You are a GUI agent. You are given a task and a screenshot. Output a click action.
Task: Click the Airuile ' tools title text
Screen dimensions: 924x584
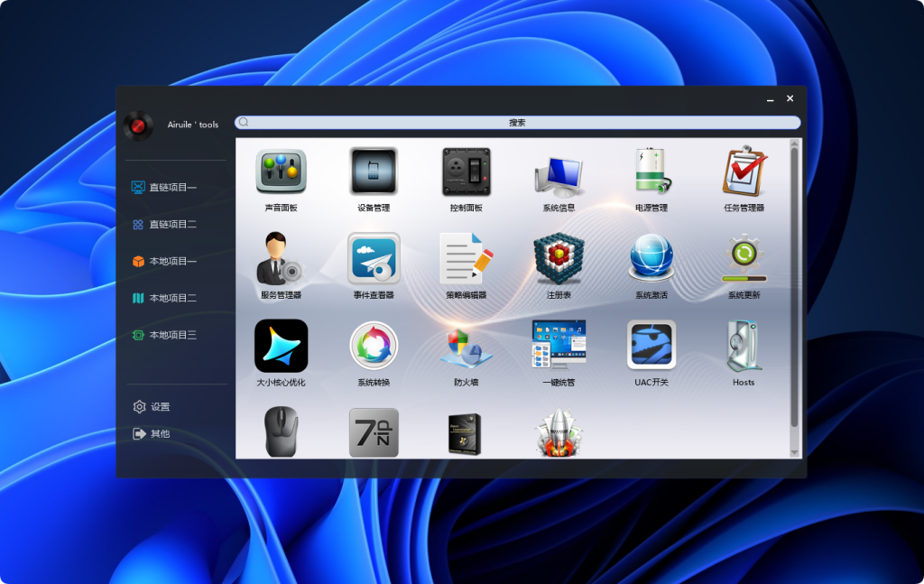[x=193, y=125]
